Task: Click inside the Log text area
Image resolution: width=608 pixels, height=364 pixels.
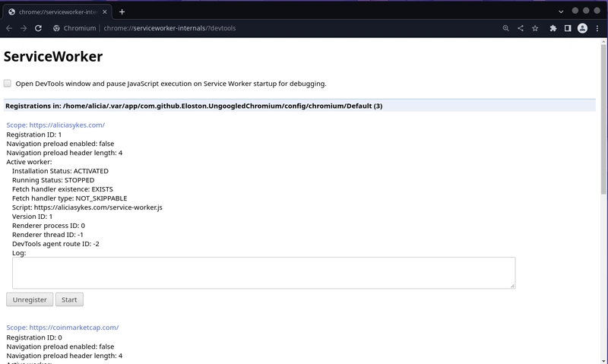Action: pyautogui.click(x=264, y=273)
